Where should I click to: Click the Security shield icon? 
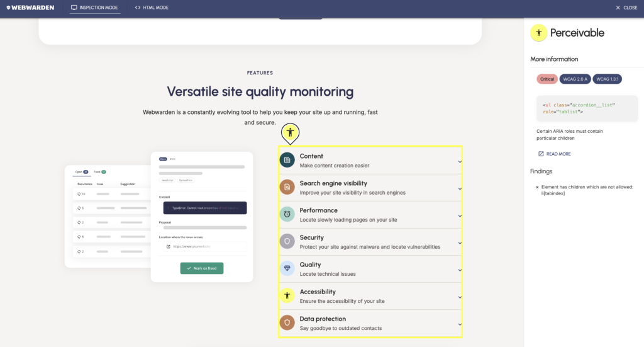[287, 241]
